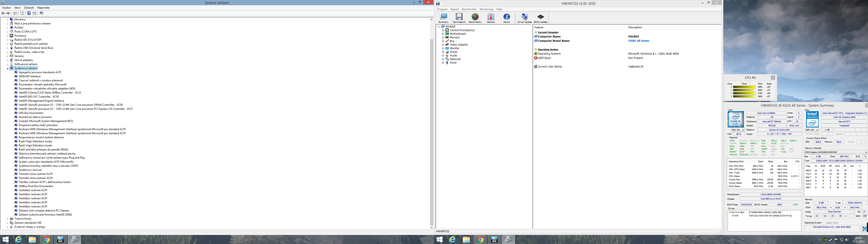Expand the Motherboard tree node
Viewport: 868px width, 244px height.
click(443, 34)
